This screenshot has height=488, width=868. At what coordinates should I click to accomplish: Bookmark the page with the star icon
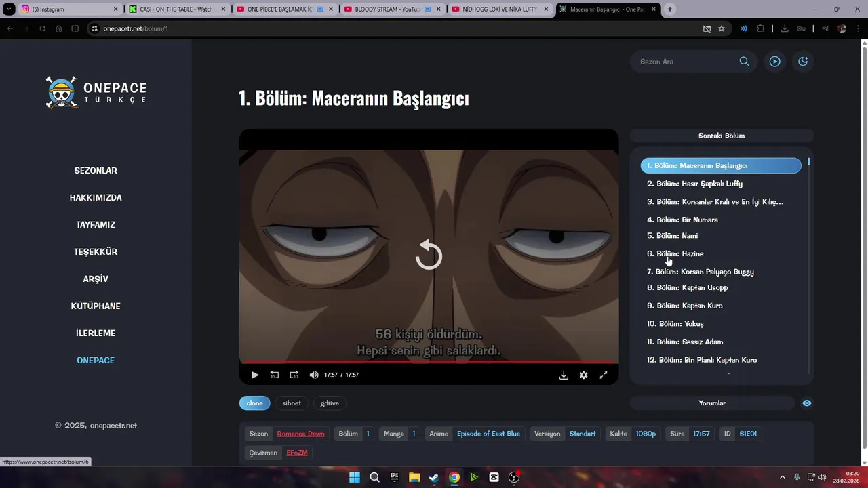(722, 28)
